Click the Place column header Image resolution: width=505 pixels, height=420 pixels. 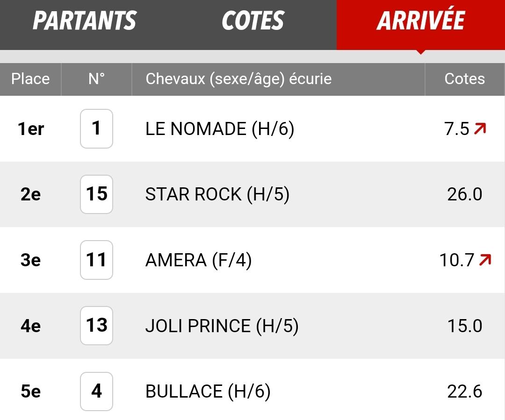coord(30,79)
